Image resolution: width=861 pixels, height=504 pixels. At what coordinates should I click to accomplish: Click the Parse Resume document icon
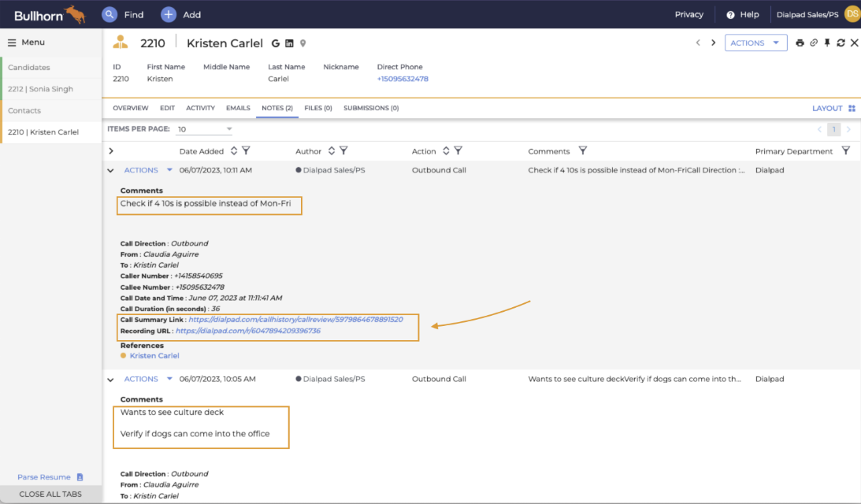(80, 477)
